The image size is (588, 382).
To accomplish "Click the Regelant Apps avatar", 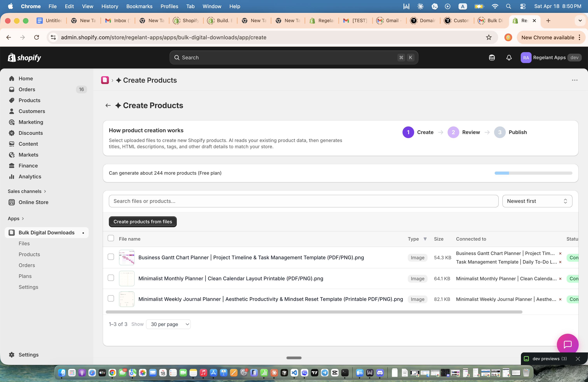I will 526,58.
